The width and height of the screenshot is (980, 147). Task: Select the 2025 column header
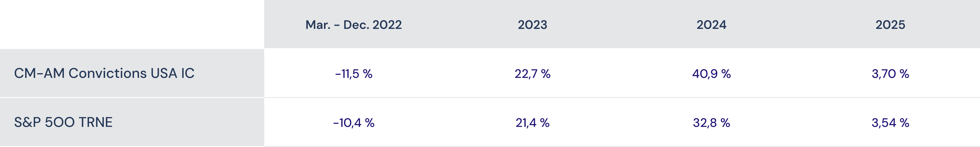(x=890, y=25)
